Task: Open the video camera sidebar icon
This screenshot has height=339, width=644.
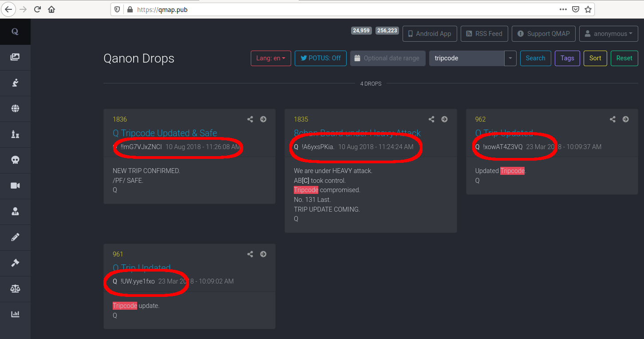Action: tap(15, 185)
